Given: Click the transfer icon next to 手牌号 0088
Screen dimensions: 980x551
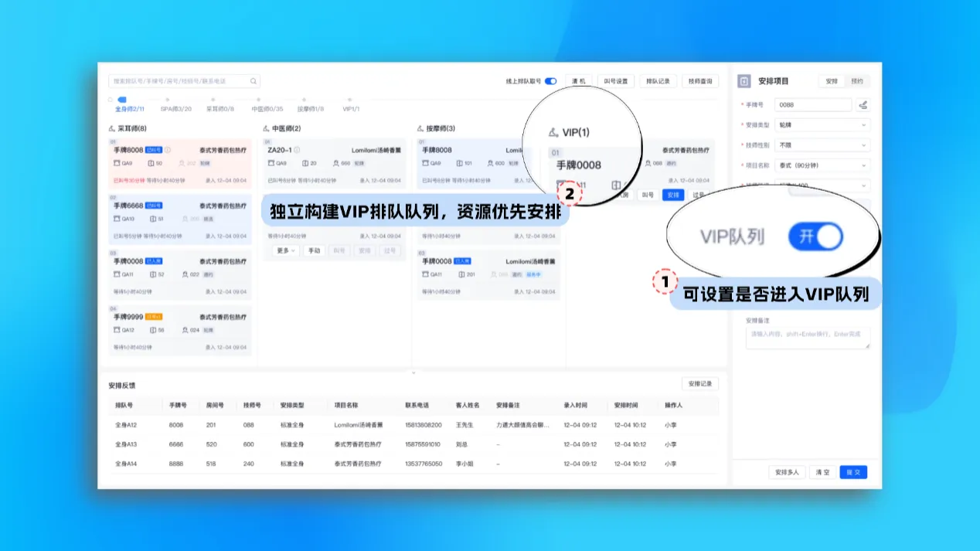Looking at the screenshot, I should coord(863,105).
